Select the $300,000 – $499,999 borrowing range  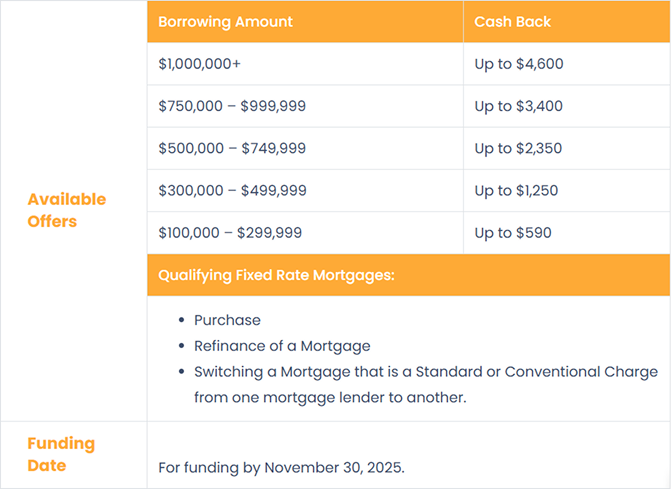tap(232, 190)
